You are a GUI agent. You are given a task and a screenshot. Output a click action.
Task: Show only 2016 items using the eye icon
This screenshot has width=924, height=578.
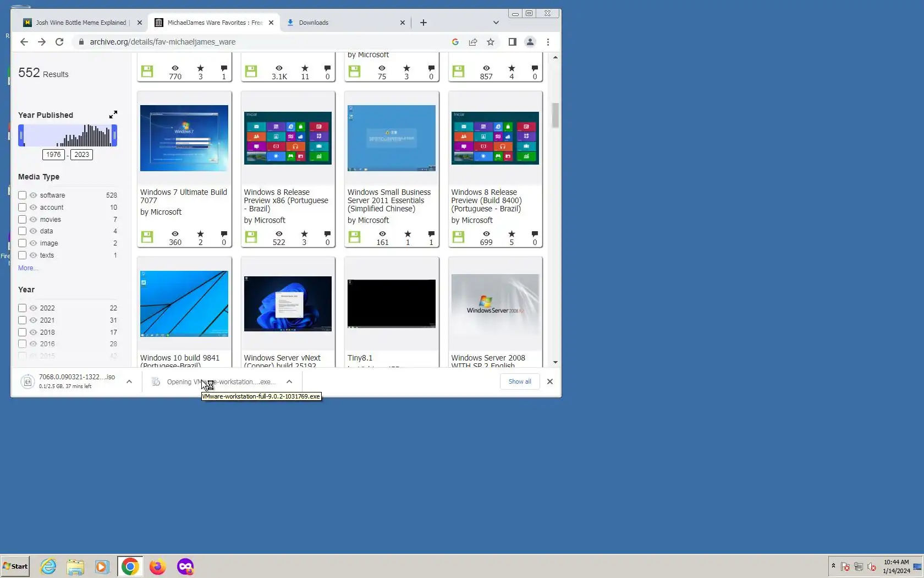point(33,344)
